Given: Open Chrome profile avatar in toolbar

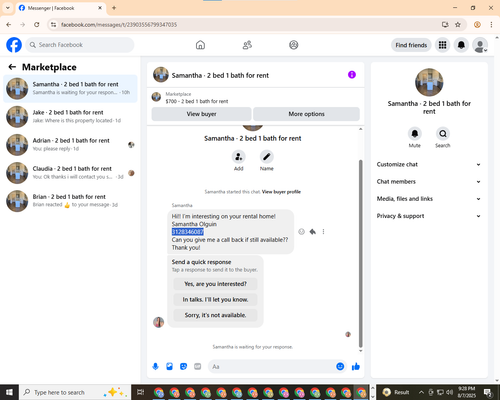Looking at the screenshot, I should click(x=477, y=25).
